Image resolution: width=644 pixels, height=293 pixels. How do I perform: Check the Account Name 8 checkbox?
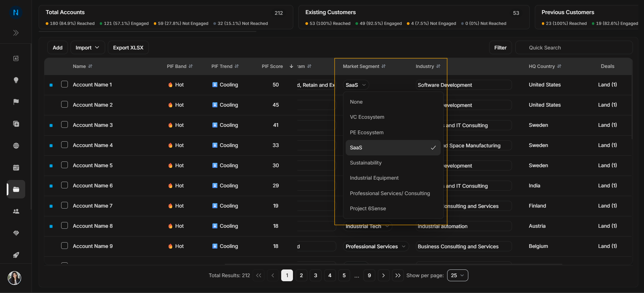point(65,225)
